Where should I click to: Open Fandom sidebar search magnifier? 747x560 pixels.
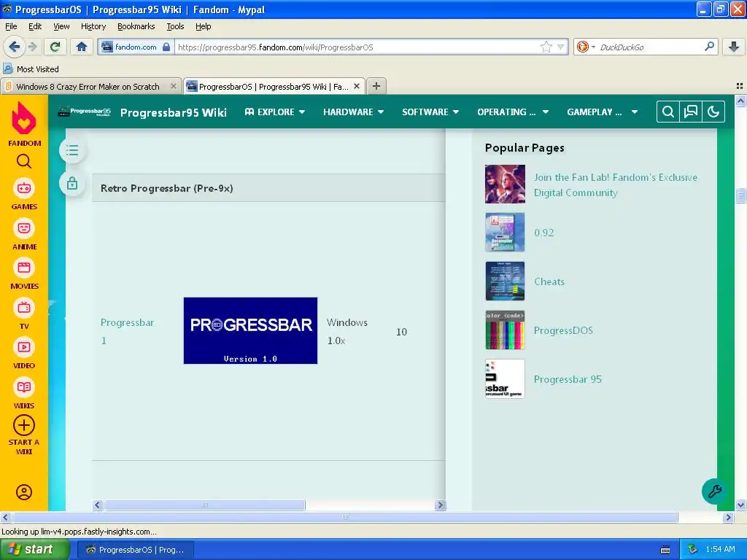pos(24,161)
